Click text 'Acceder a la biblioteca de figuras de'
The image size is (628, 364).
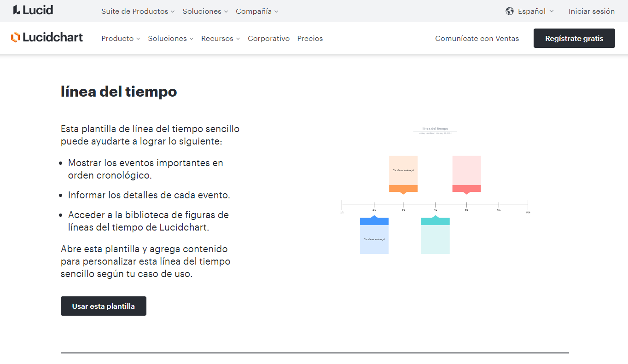[148, 215]
